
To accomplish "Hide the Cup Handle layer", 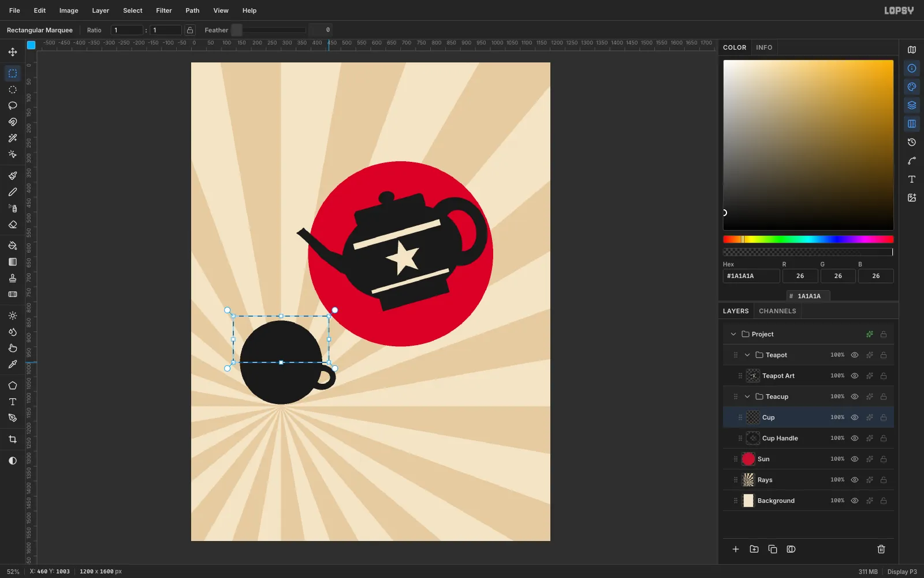I will click(855, 438).
